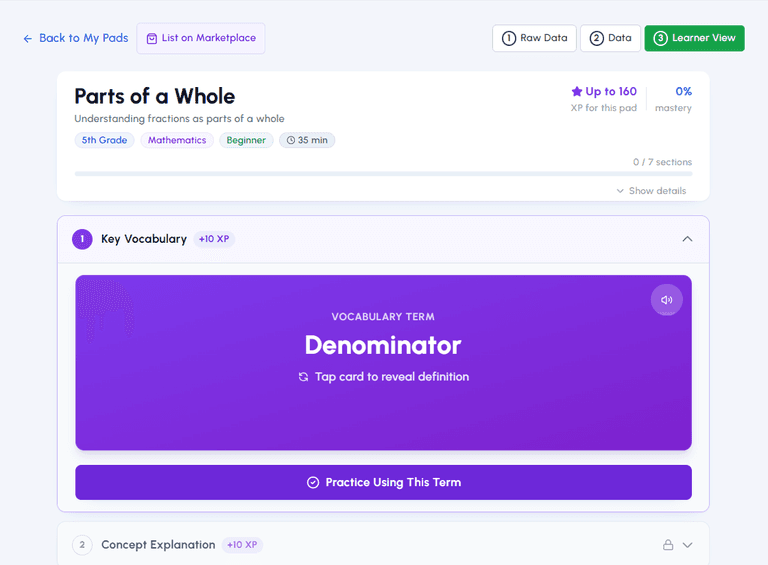
Task: Click the Mathematics tag
Action: click(x=177, y=140)
